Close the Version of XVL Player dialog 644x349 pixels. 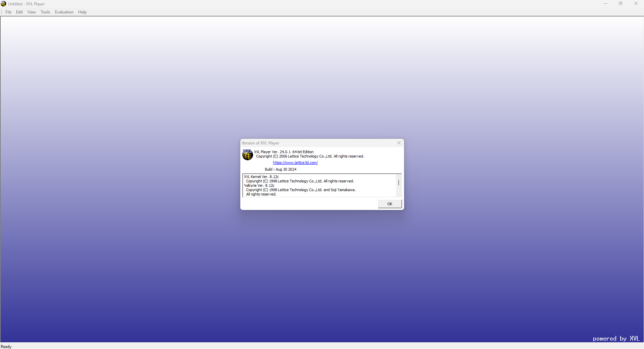point(399,143)
